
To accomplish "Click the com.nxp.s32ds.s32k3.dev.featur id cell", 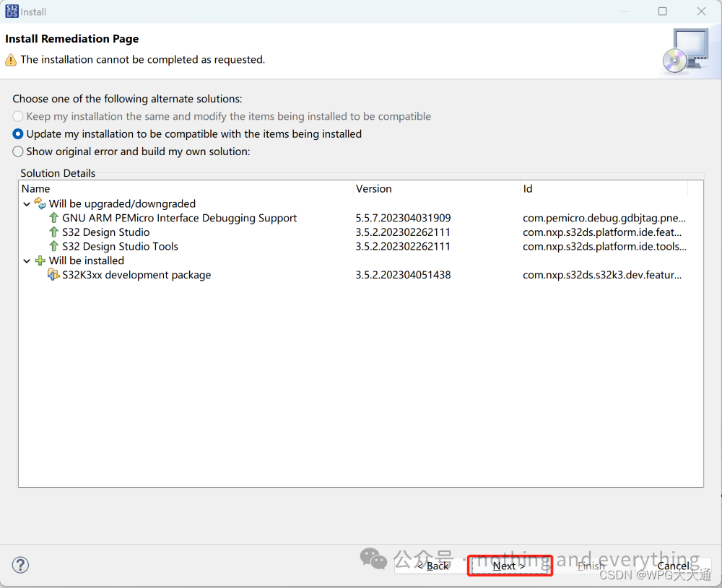I will (602, 275).
